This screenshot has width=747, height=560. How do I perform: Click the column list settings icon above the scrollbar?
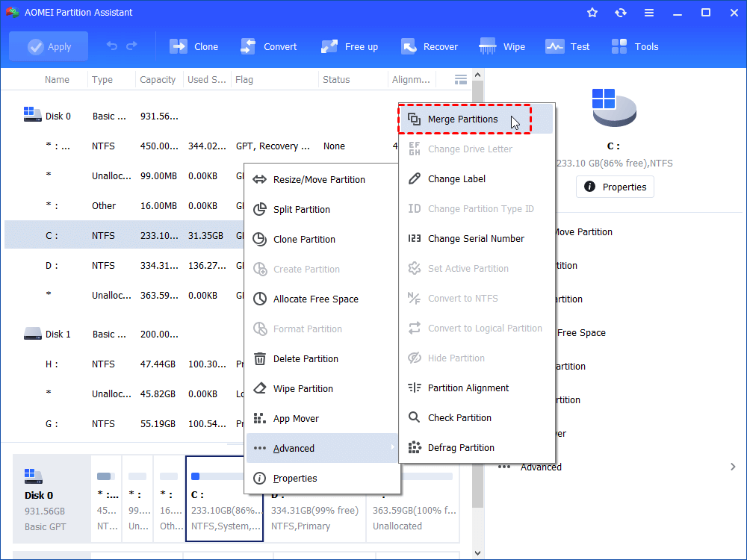(460, 79)
